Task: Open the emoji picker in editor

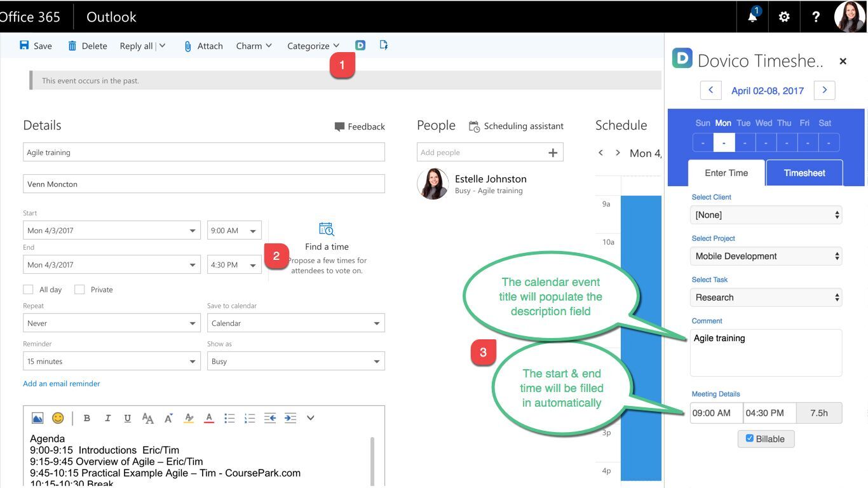Action: [58, 418]
